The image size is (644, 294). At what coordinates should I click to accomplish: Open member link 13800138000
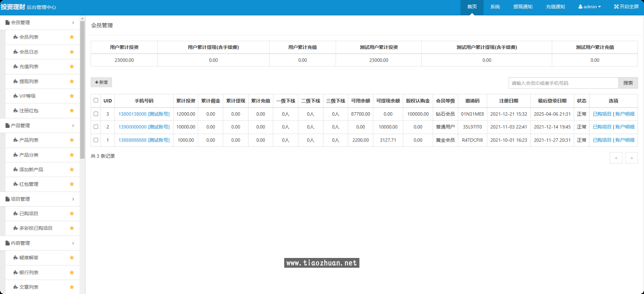click(144, 114)
